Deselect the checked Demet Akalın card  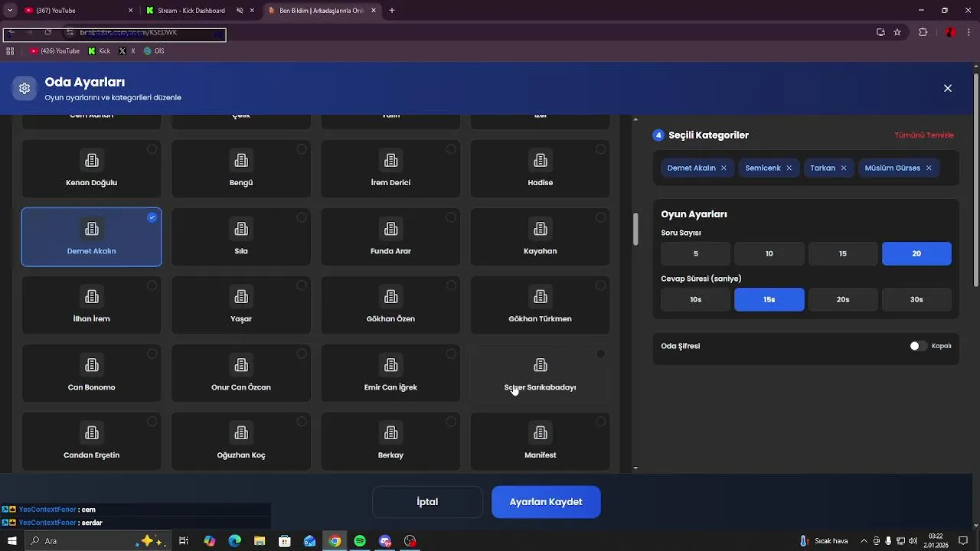(x=91, y=237)
